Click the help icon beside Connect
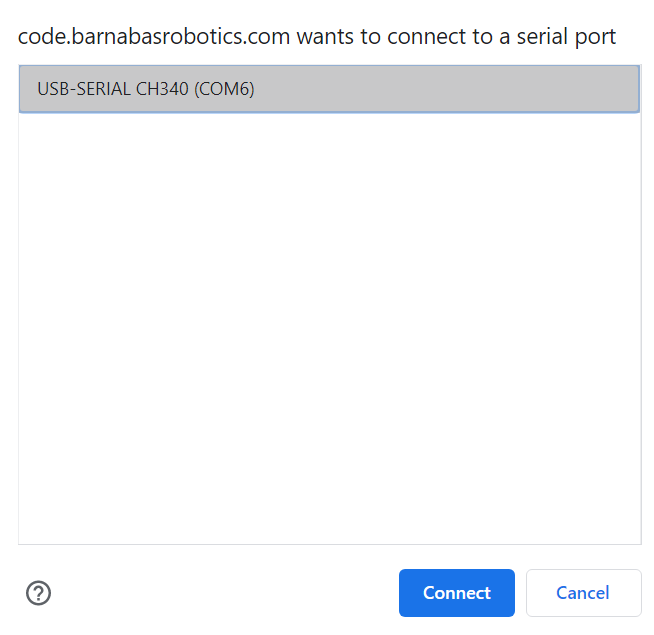The height and width of the screenshot is (635, 654). coord(38,593)
